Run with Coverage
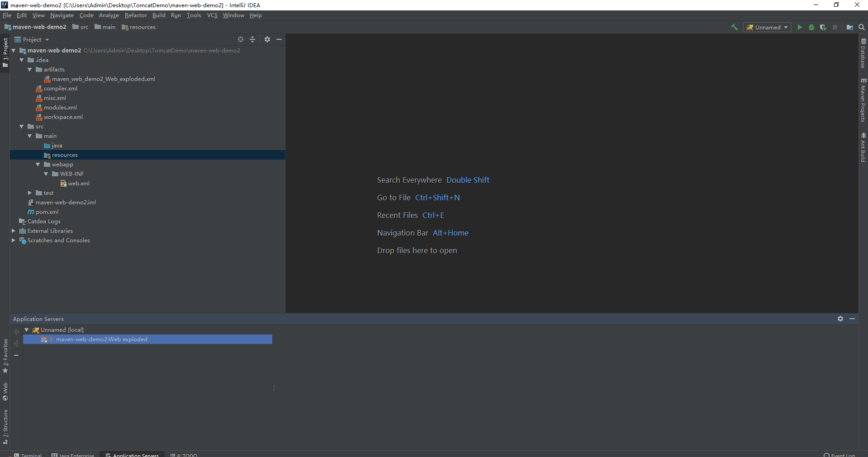The height and width of the screenshot is (457, 868). click(823, 27)
